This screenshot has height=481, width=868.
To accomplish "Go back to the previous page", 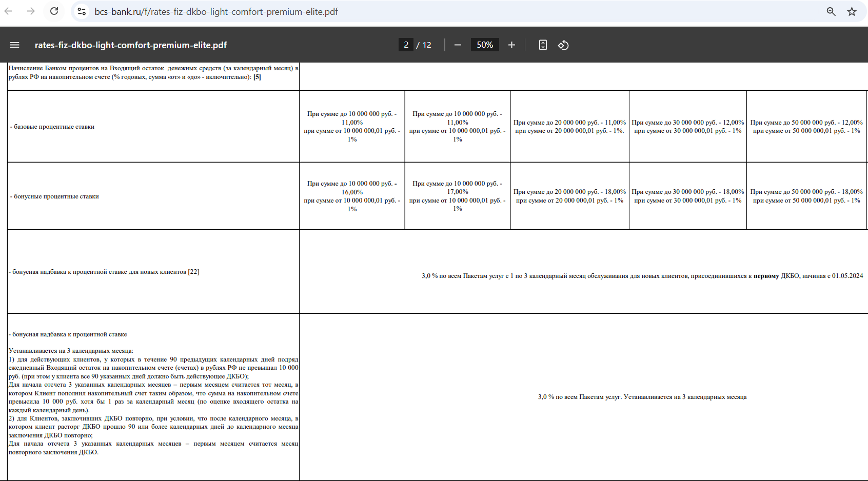I will 8,11.
